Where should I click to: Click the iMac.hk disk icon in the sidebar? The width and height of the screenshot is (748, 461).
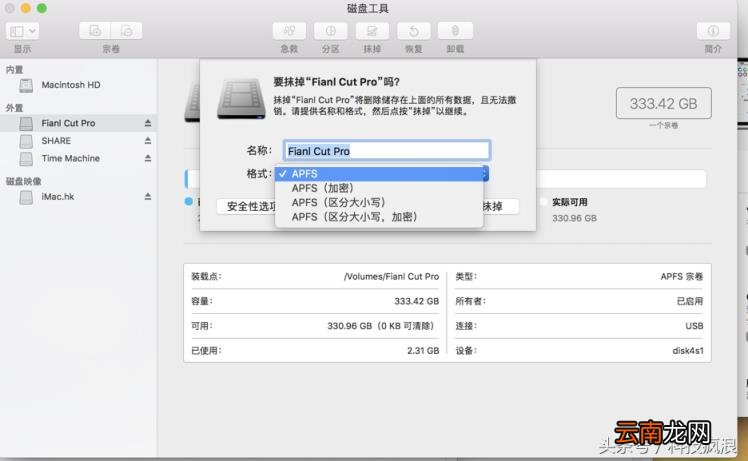tap(26, 197)
